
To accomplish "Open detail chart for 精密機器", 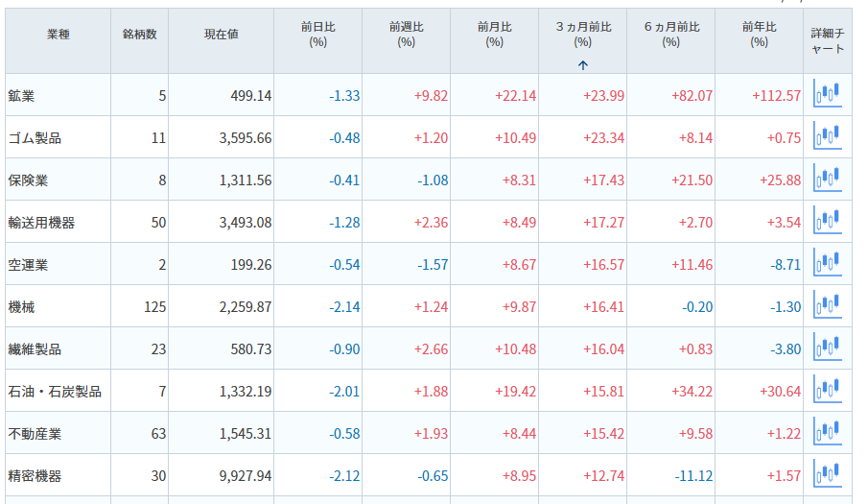I will click(828, 473).
